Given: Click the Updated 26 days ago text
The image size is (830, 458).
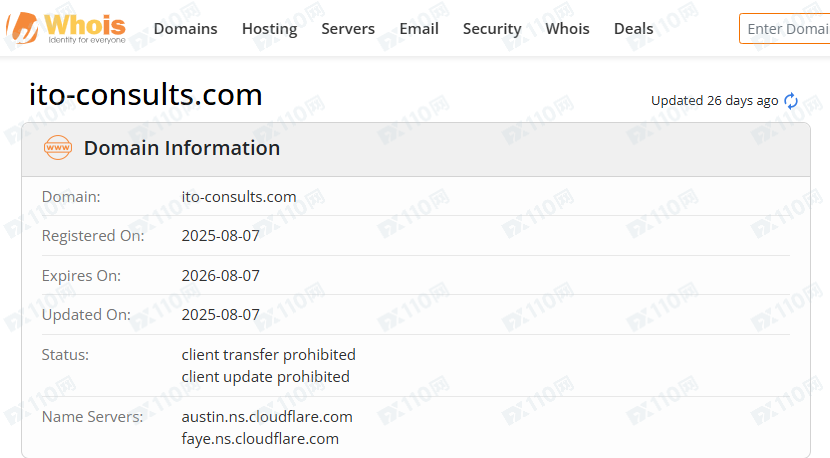Looking at the screenshot, I should 714,101.
